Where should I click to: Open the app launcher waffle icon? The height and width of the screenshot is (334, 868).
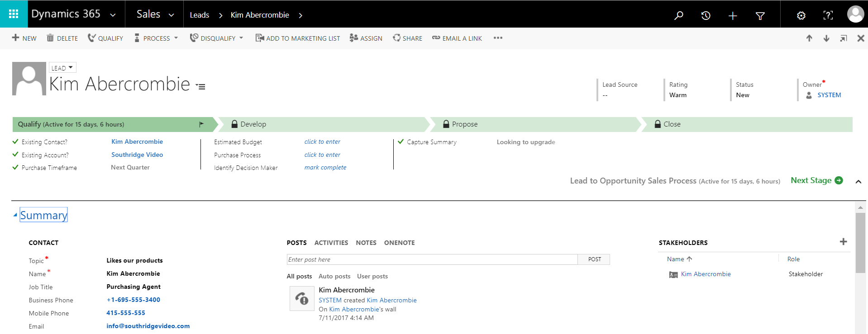(14, 14)
